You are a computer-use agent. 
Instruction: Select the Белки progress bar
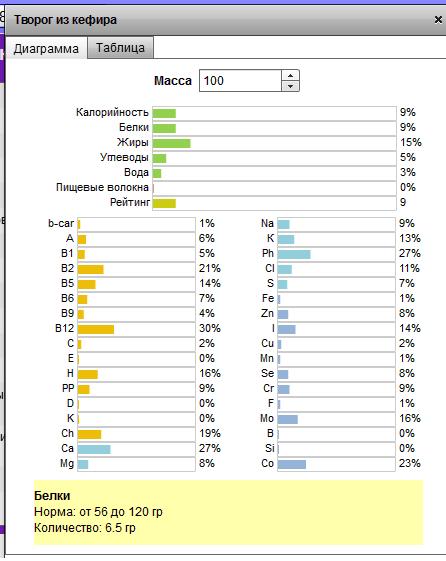coord(274,128)
